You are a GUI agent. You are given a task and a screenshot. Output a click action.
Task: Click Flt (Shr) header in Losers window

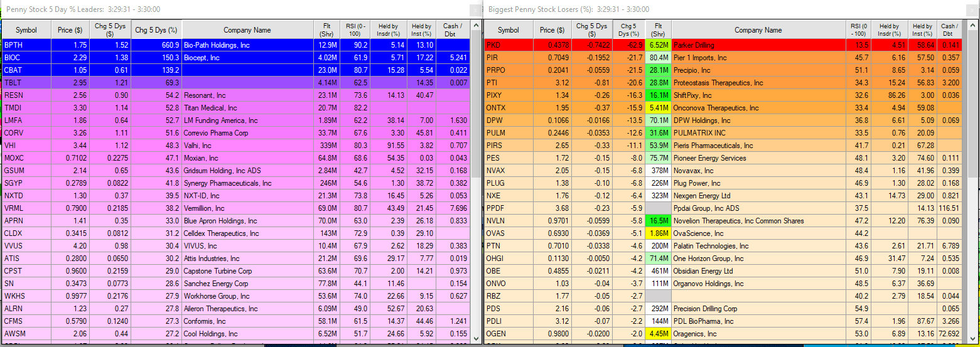658,29
